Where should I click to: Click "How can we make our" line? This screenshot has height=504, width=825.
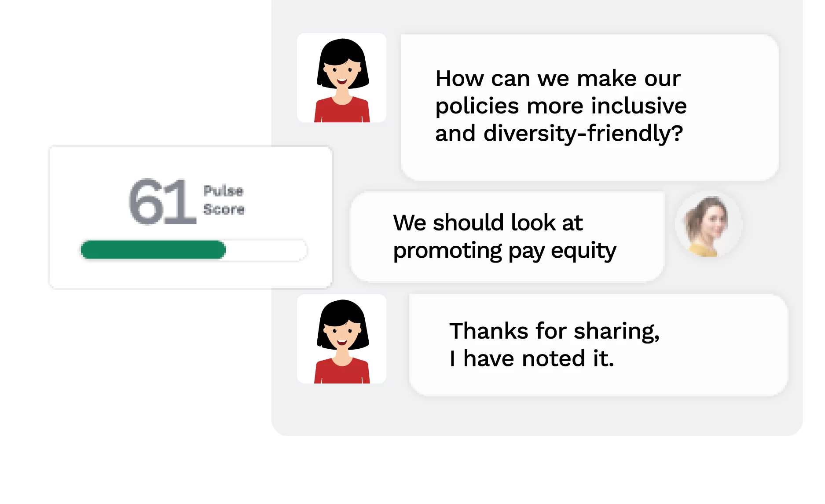coord(558,79)
